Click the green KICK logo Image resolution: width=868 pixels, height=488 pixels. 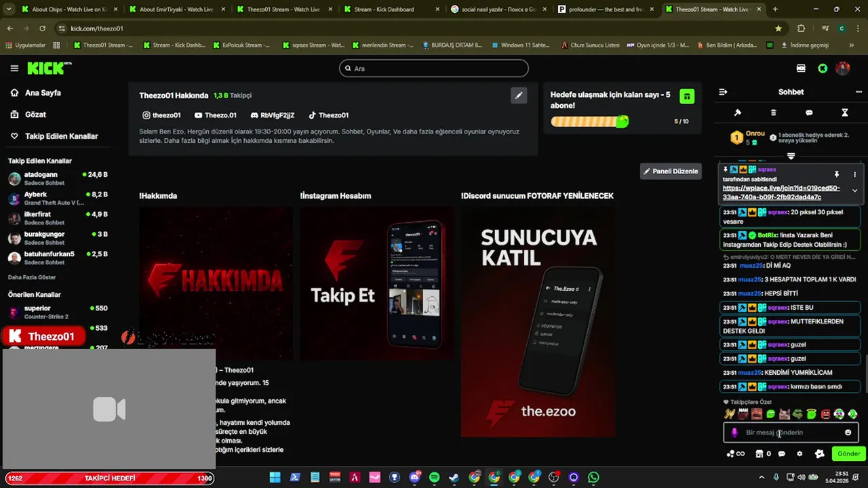click(x=49, y=68)
